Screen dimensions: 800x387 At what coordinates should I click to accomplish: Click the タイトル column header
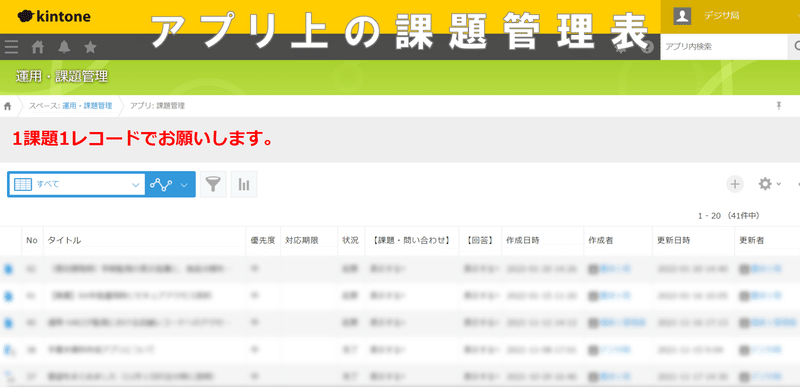[x=144, y=241]
